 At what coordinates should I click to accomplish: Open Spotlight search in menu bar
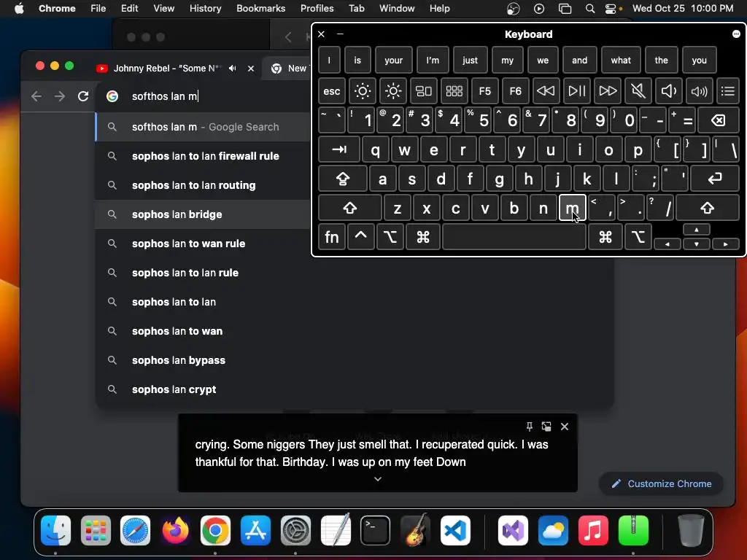[589, 9]
